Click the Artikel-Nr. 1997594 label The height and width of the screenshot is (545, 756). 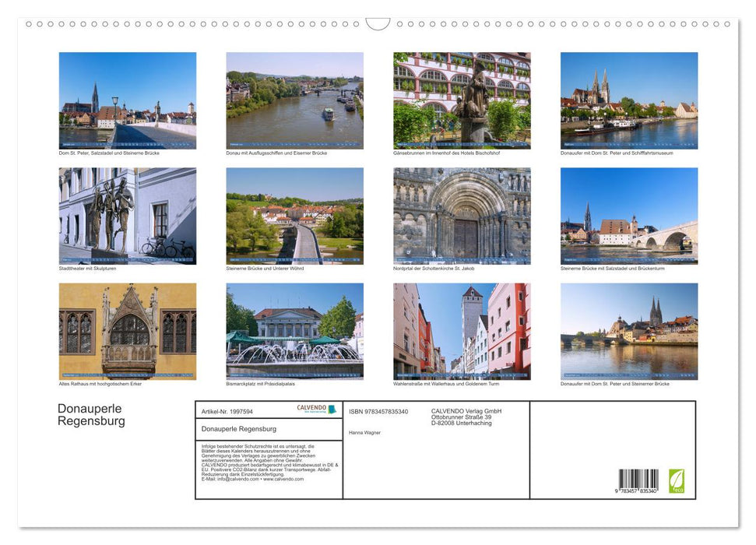point(227,412)
